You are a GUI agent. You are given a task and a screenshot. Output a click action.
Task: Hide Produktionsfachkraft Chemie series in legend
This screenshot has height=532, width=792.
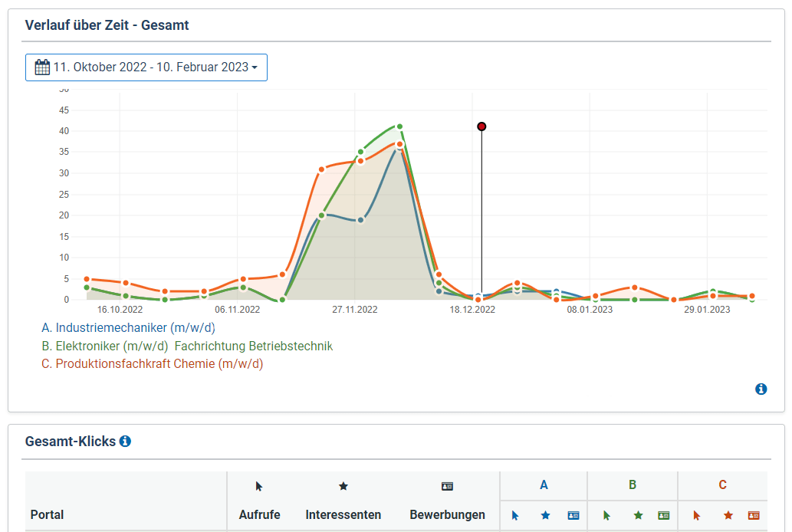point(152,363)
